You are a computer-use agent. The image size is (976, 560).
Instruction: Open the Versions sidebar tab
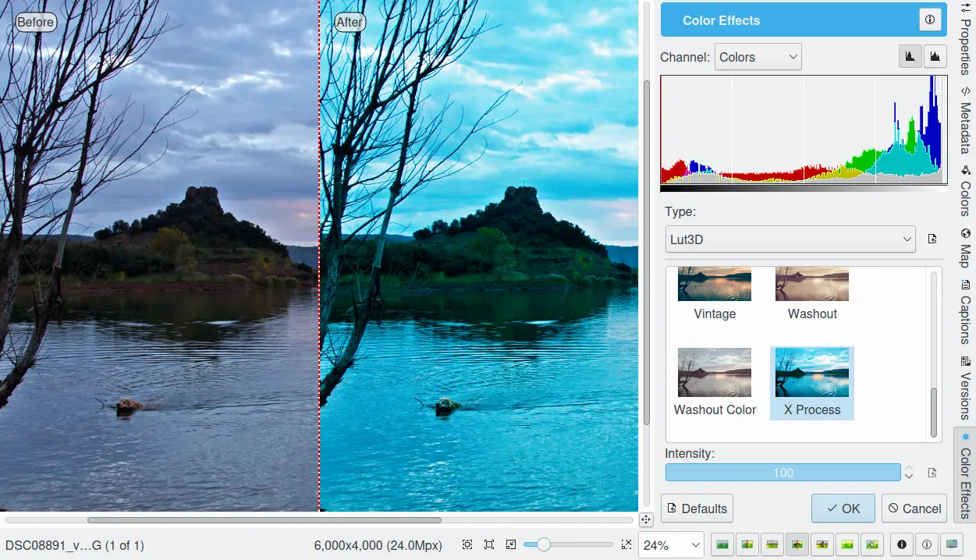965,388
